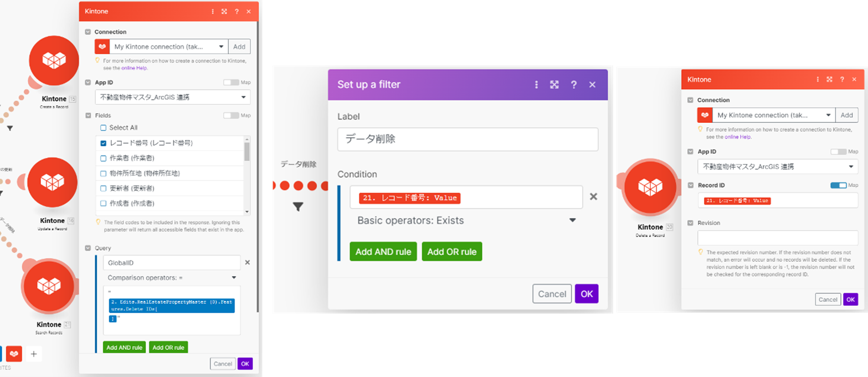Click the Fields list scrollbar

tap(247, 151)
